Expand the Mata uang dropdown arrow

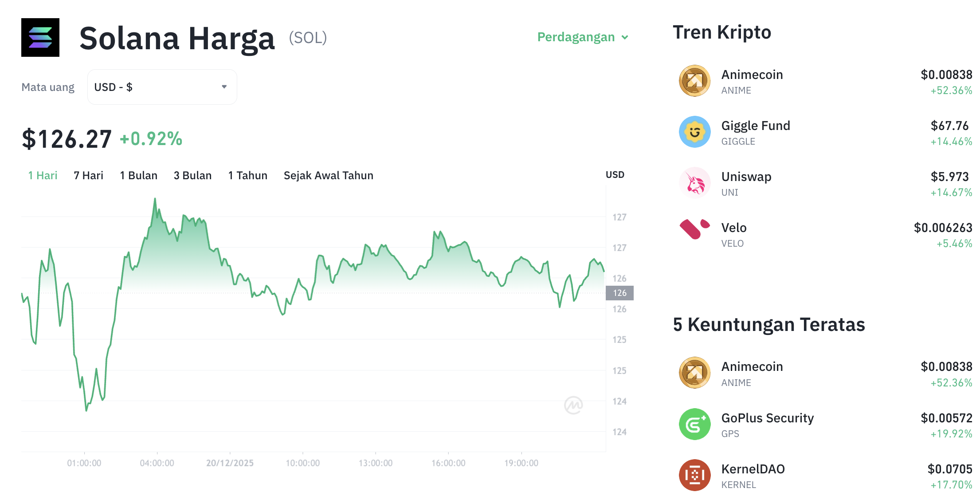point(224,87)
